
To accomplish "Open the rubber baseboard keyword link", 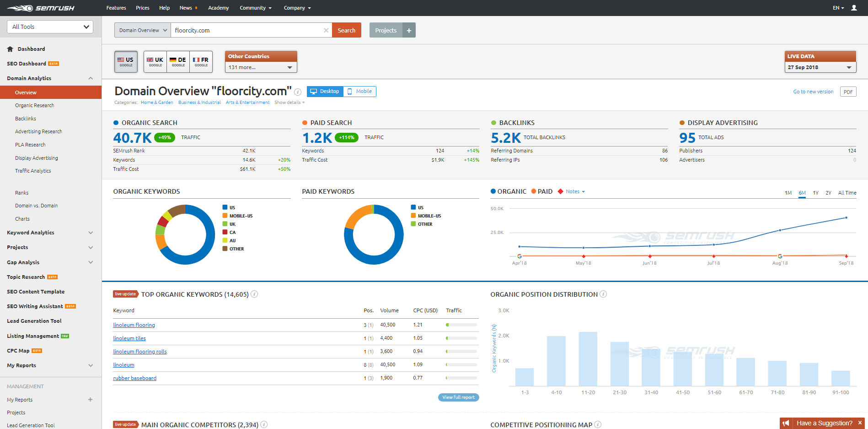I will 134,378.
